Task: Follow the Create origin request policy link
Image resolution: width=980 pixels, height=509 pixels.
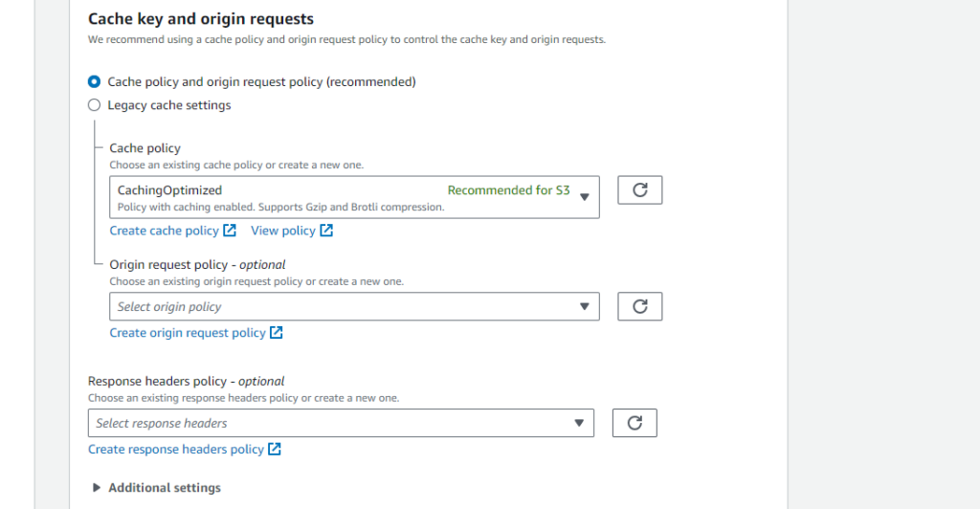Action: tap(188, 333)
